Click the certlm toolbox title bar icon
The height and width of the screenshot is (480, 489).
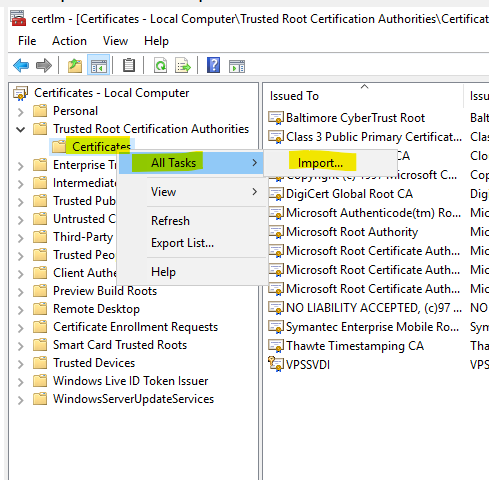(x=18, y=18)
